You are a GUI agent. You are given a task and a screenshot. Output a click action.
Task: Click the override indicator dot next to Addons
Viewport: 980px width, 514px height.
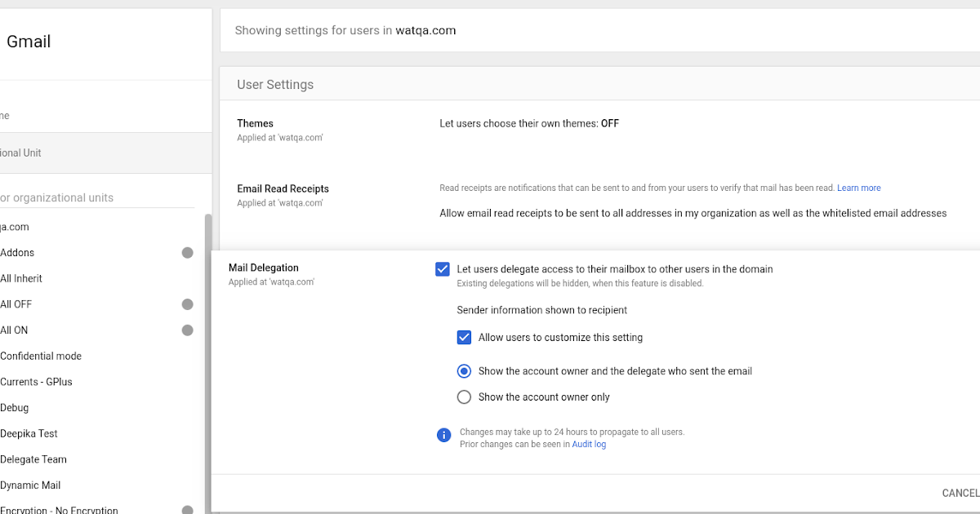click(187, 252)
